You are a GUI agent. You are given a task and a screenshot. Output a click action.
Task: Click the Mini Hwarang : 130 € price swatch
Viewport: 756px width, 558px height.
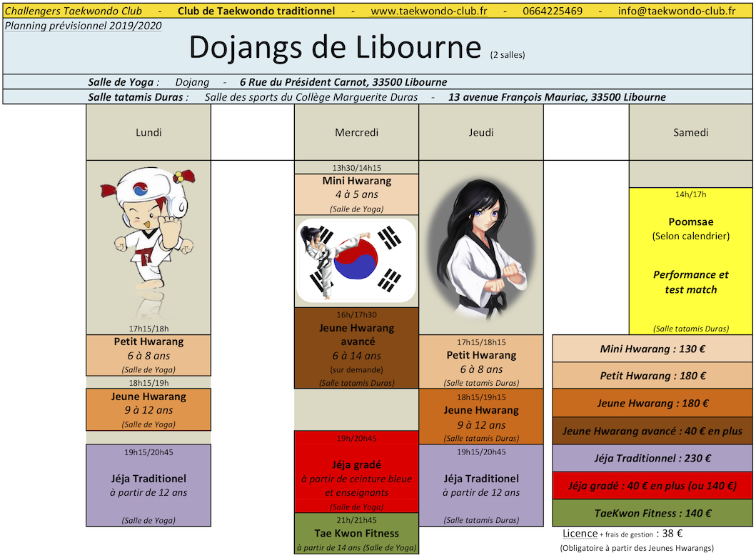point(651,349)
